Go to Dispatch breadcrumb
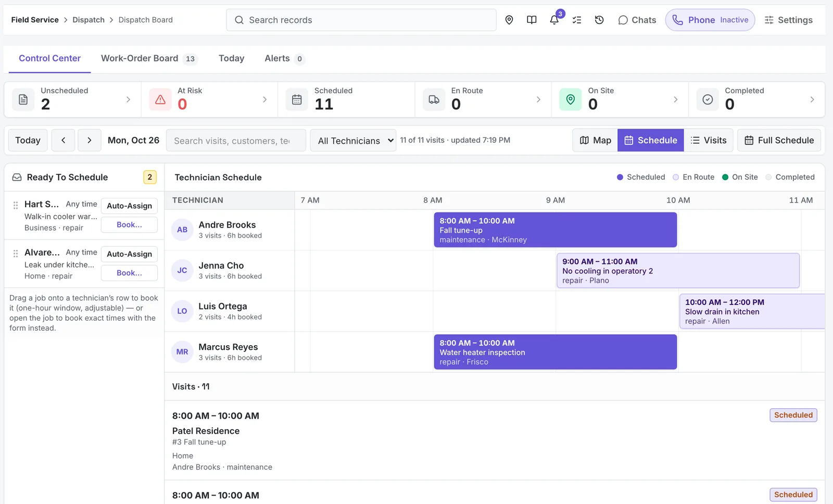 click(89, 20)
